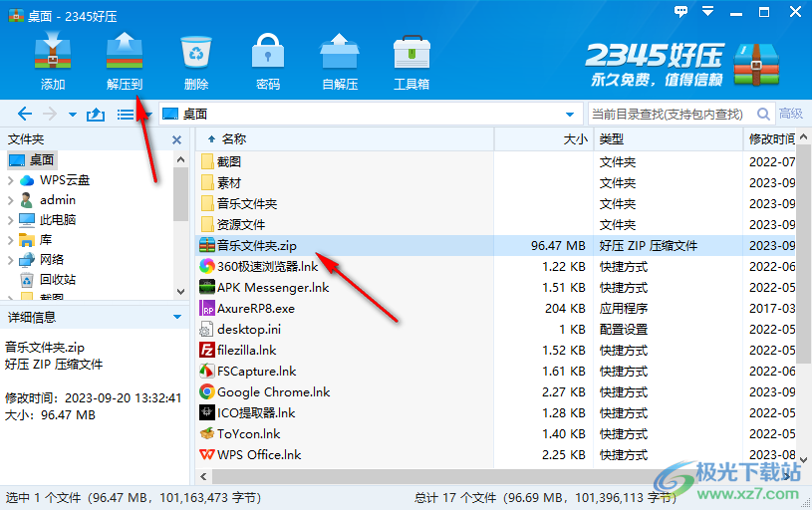Click the 96.47 MB size cell

558,245
